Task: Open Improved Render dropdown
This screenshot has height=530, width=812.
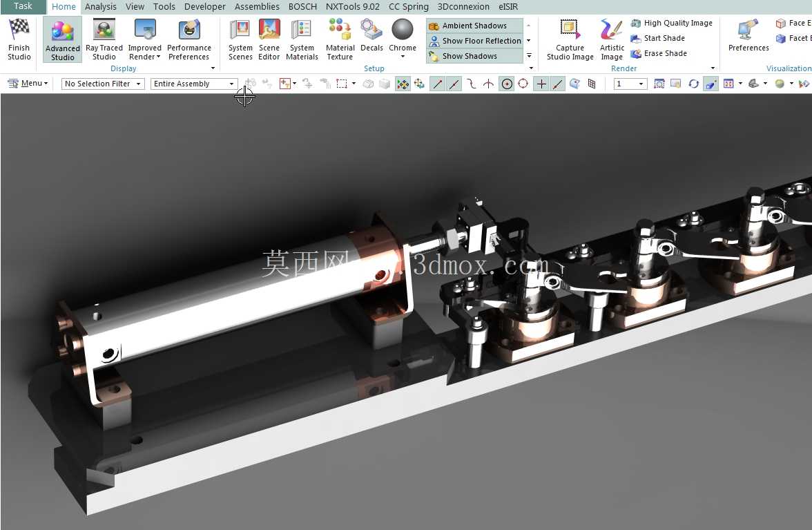Action: pos(145,39)
